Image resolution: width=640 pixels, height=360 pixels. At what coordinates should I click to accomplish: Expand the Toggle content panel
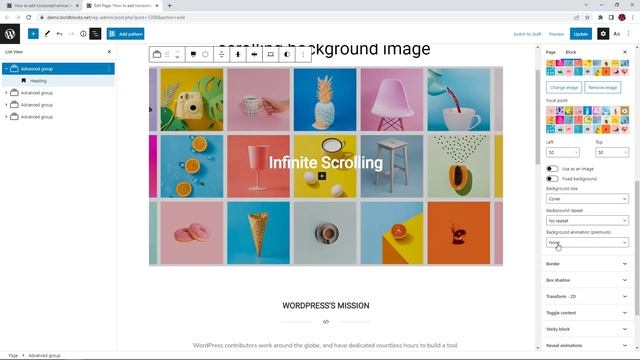click(587, 313)
